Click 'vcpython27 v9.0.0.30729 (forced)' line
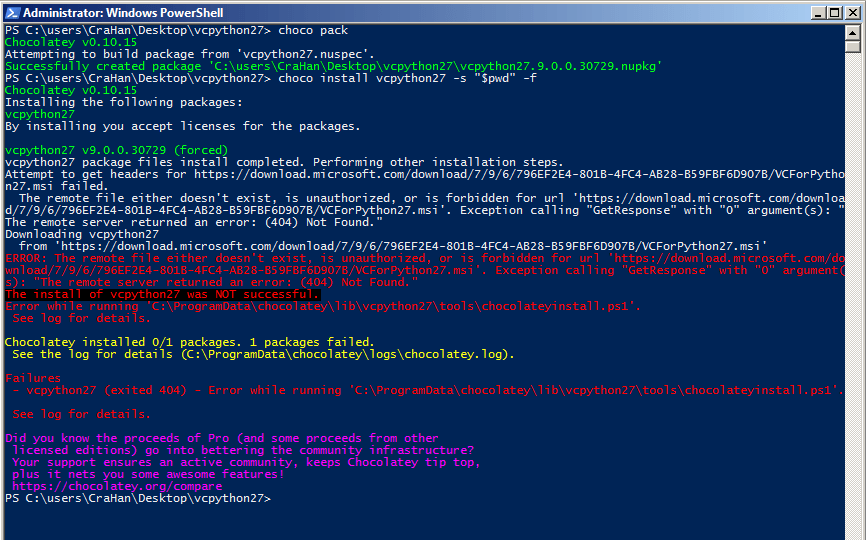This screenshot has height=540, width=866. [x=117, y=150]
